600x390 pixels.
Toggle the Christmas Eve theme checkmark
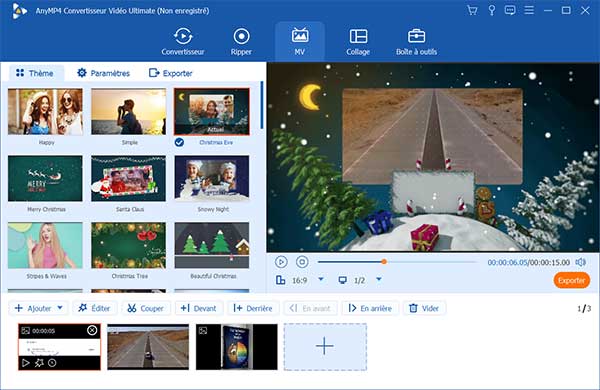click(x=179, y=142)
